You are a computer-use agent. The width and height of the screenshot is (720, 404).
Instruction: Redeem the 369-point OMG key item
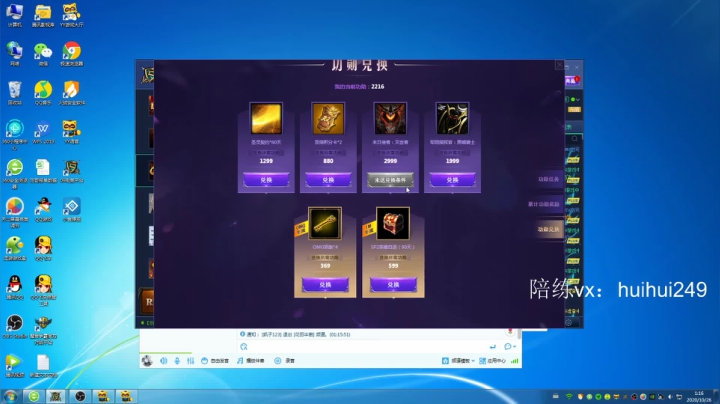pyautogui.click(x=325, y=285)
